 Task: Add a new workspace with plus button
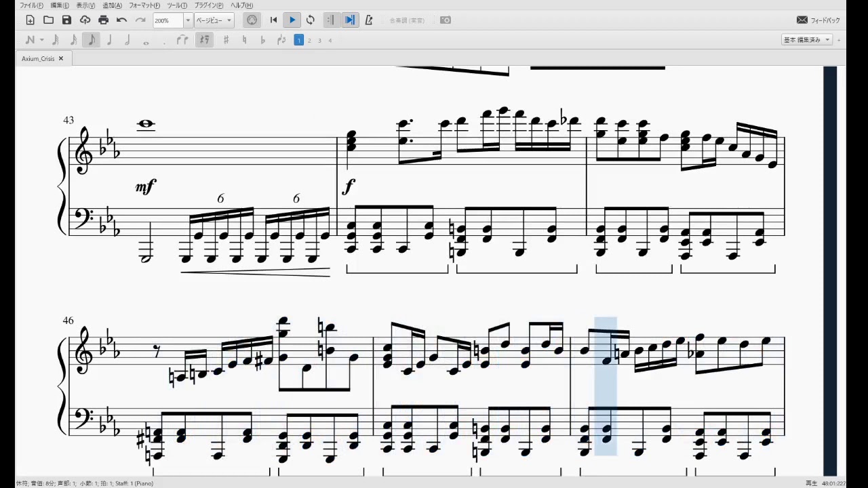(x=839, y=40)
